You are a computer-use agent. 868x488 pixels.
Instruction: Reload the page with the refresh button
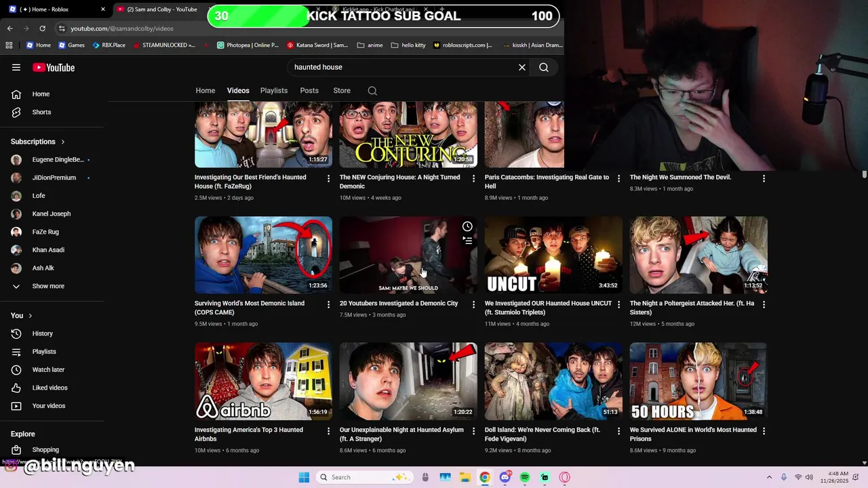[x=42, y=28]
